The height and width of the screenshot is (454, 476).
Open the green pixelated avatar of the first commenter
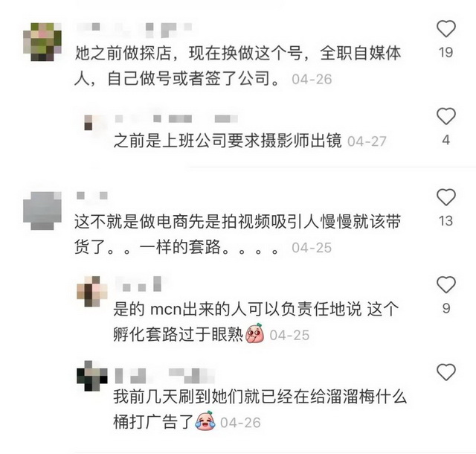pos(42,42)
